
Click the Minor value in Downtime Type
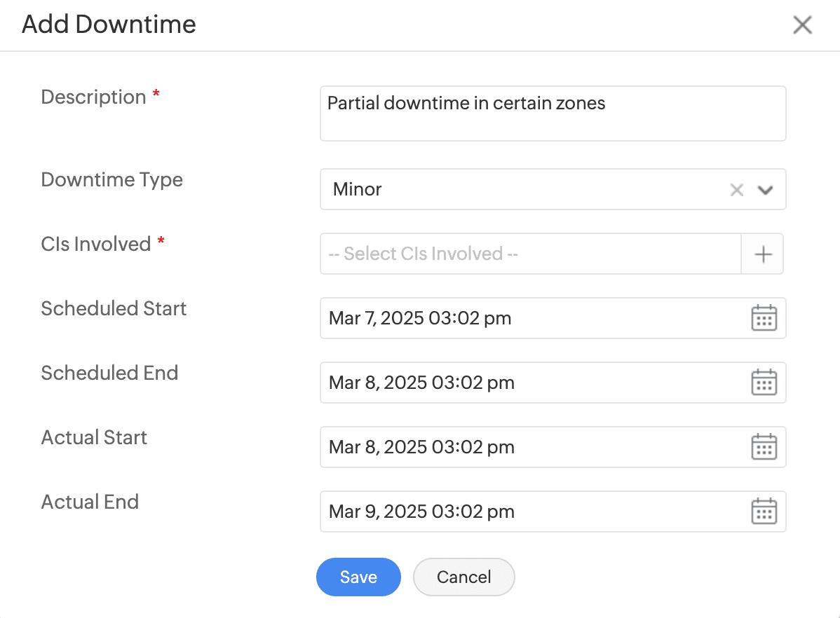coord(358,189)
